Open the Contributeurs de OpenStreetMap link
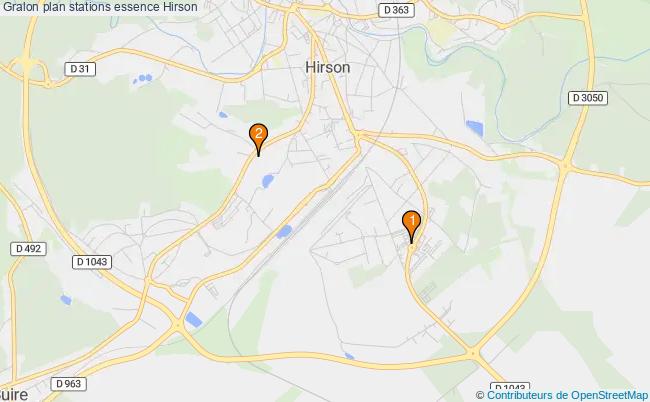Viewport: 650px width, 402px height. [x=567, y=395]
